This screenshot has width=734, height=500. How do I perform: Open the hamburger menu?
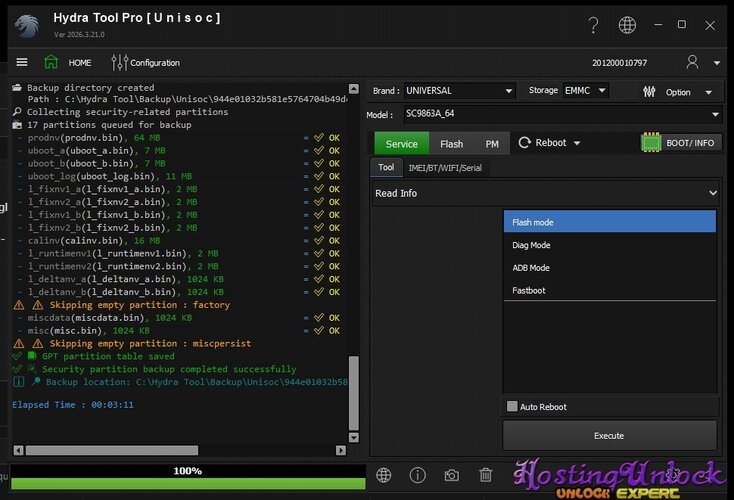pos(20,62)
